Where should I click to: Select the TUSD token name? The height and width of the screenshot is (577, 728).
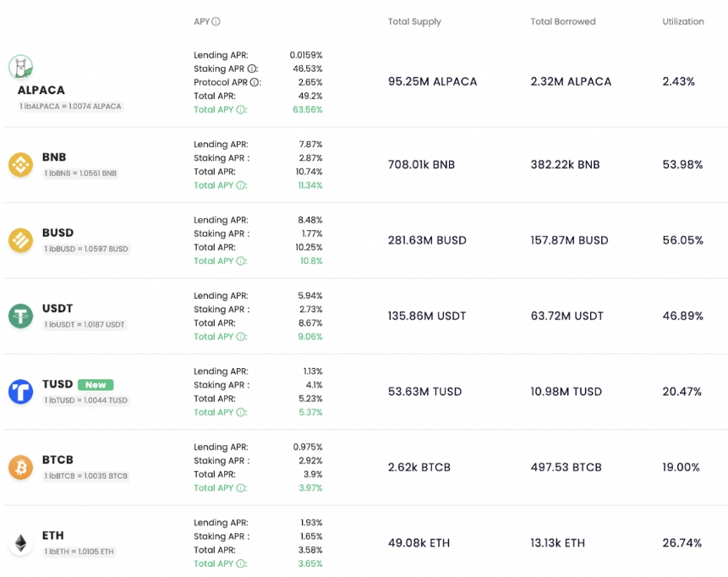click(57, 384)
